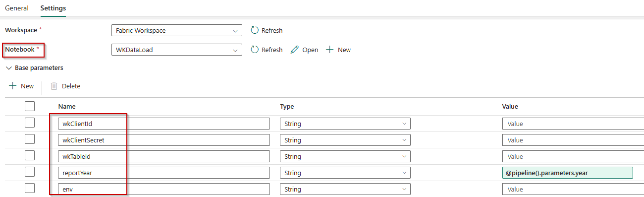Click the Refresh icon beside Workspace

(255, 30)
